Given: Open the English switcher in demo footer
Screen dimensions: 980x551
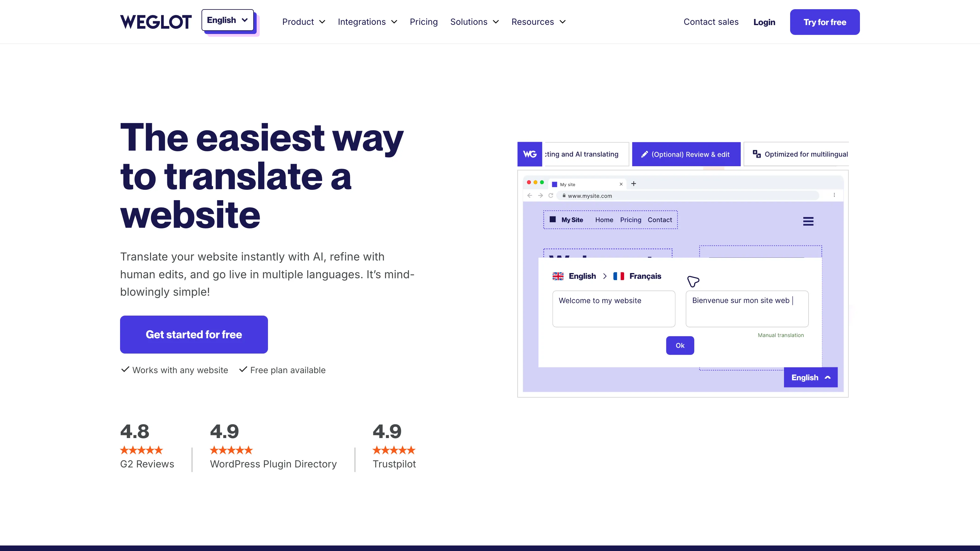Looking at the screenshot, I should 810,377.
